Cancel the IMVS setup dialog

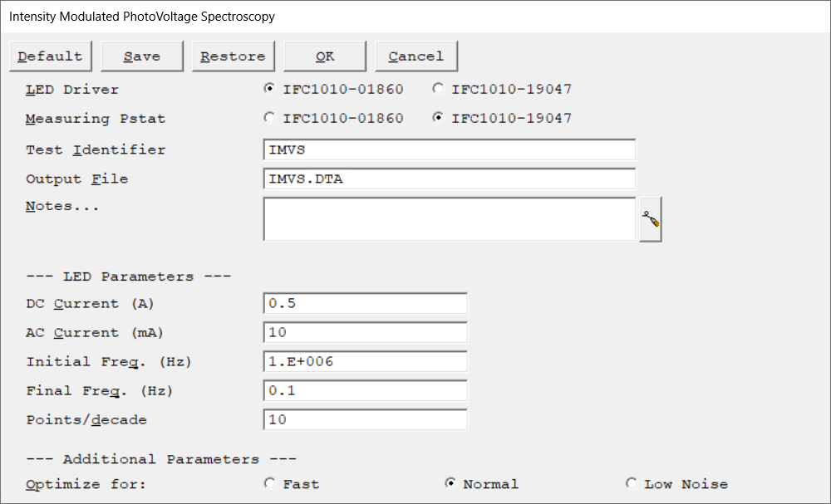(x=416, y=56)
